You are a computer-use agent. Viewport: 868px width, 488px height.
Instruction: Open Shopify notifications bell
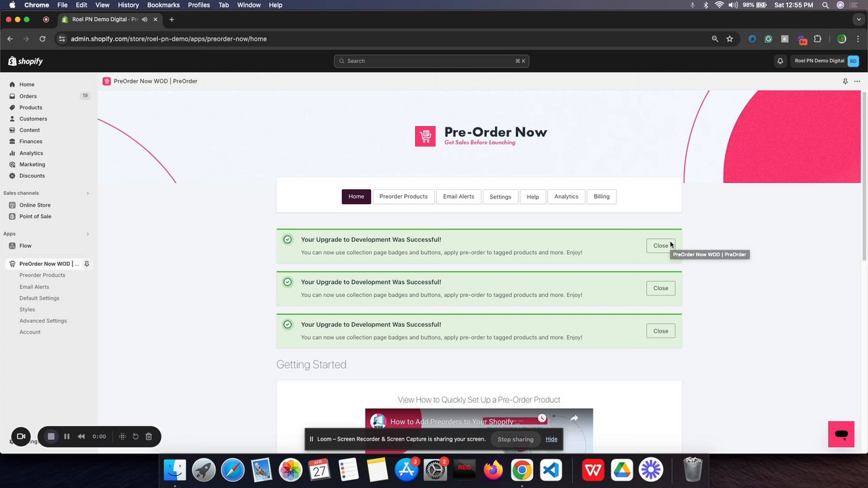[780, 61]
